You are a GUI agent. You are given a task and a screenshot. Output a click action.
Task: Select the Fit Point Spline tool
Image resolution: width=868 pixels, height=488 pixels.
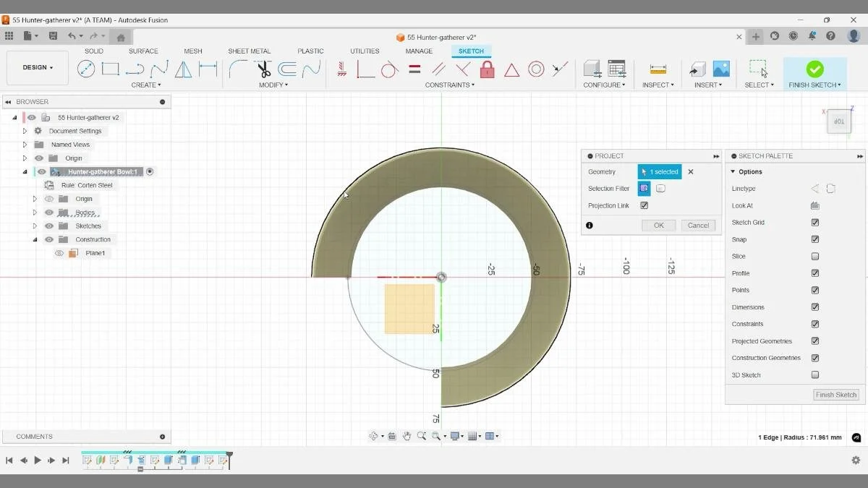(x=158, y=69)
